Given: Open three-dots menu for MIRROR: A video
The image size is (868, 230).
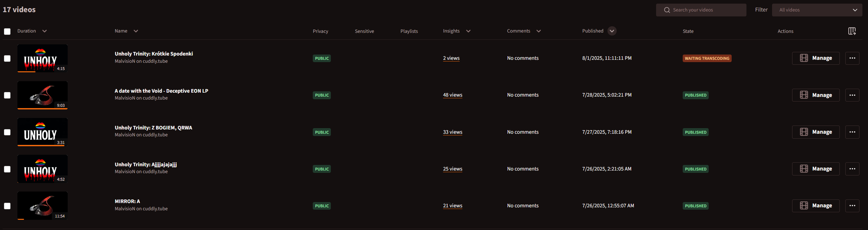Looking at the screenshot, I should [852, 206].
